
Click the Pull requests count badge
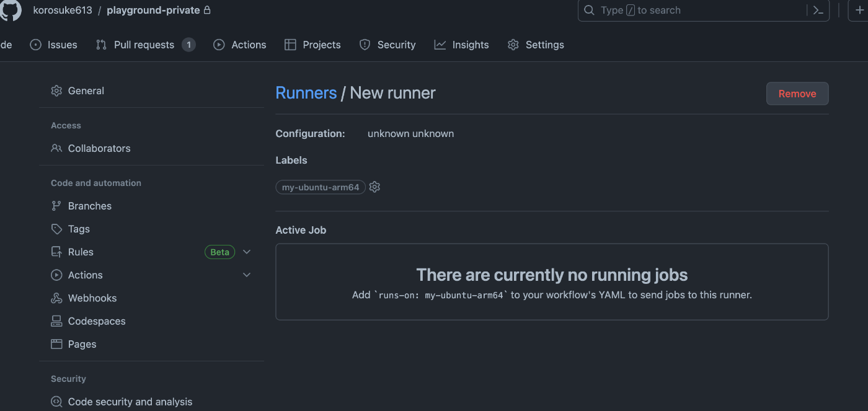tap(188, 45)
